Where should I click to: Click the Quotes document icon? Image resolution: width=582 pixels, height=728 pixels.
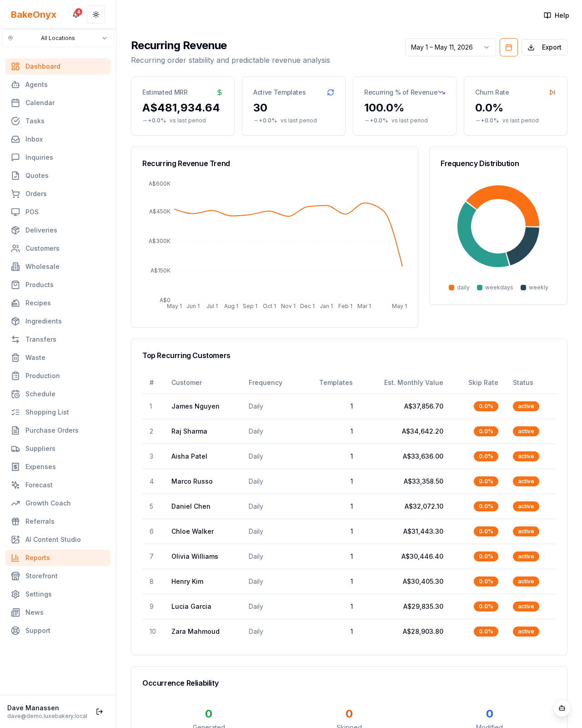click(x=15, y=176)
